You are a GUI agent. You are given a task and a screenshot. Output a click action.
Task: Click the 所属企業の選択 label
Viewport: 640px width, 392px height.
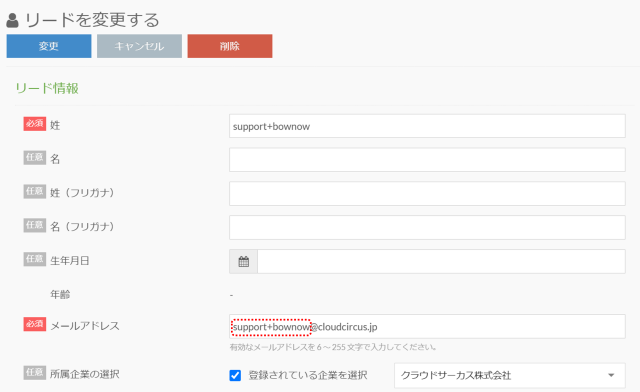84,374
